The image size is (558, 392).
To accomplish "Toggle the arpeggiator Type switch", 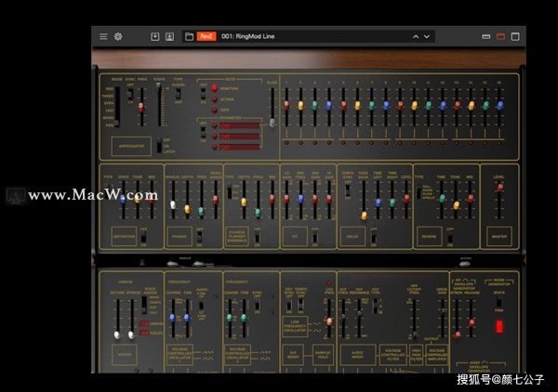I will [x=178, y=94].
